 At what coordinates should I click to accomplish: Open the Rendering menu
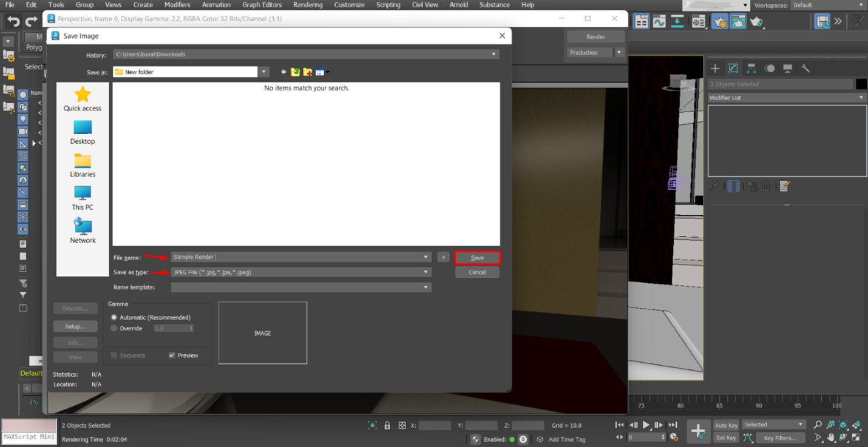(x=308, y=5)
